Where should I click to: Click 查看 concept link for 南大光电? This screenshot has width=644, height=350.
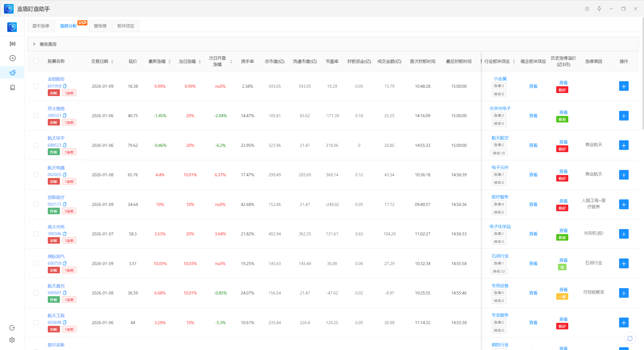533,234
